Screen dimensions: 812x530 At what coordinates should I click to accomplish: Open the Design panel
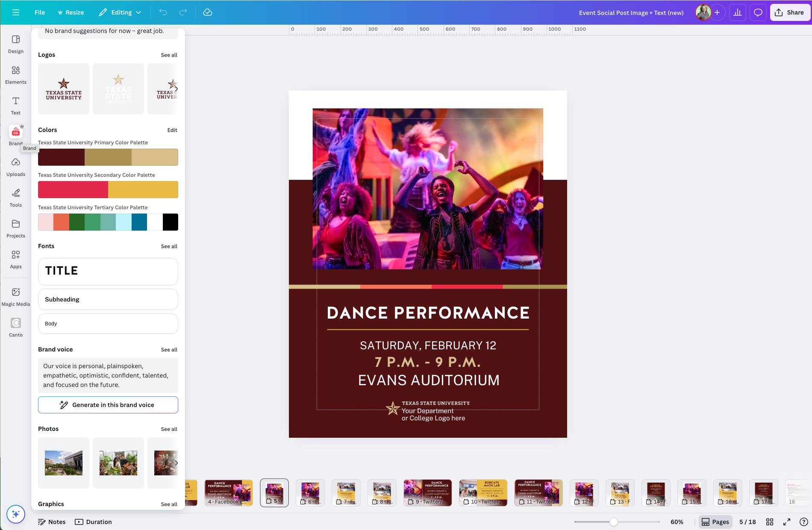[x=15, y=44]
